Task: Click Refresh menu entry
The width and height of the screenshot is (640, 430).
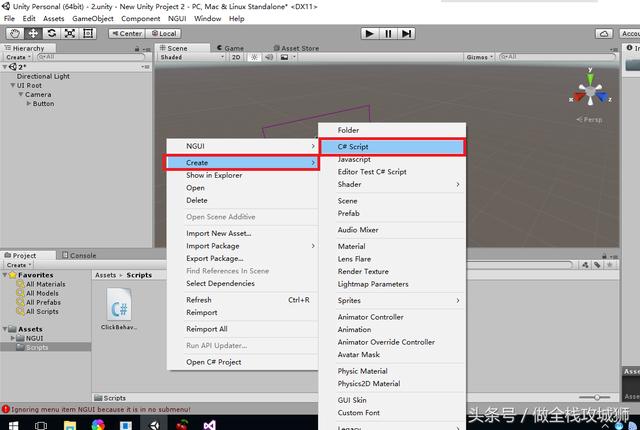Action: [x=242, y=300]
